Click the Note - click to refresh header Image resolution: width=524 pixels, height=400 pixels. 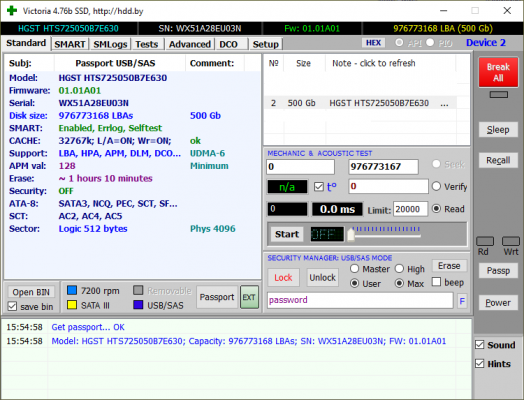click(374, 63)
